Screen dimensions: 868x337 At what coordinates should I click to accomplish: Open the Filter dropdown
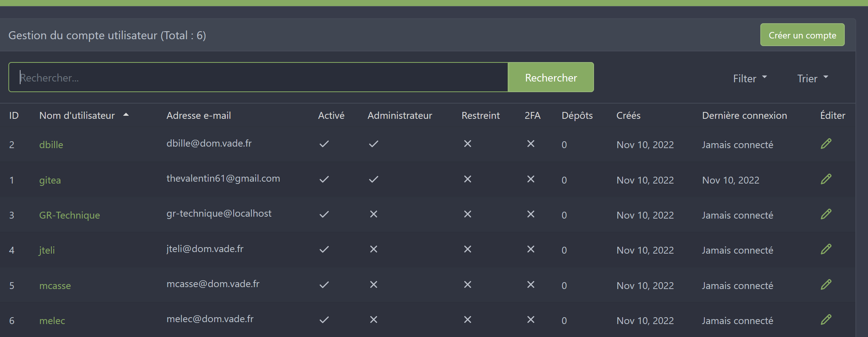749,78
